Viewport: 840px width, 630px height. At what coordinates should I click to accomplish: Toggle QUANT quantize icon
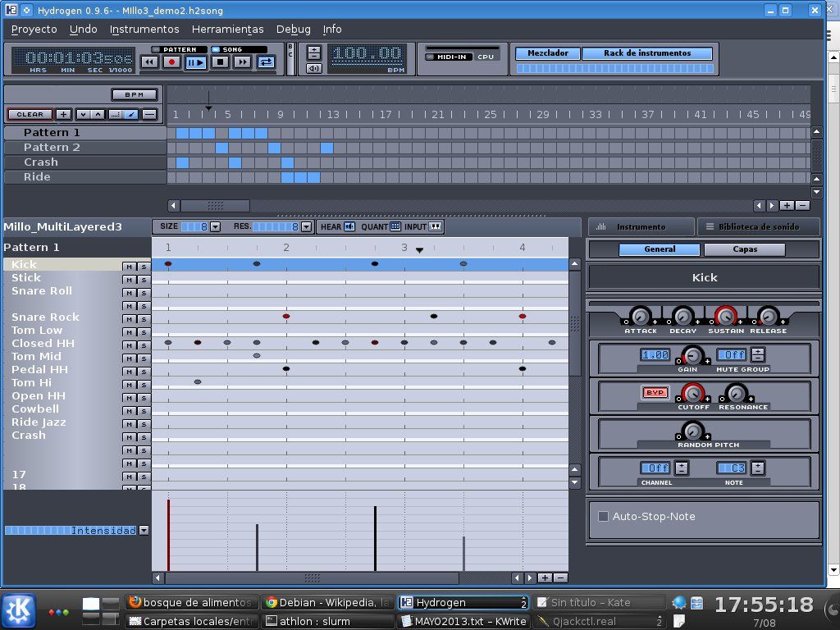[395, 226]
